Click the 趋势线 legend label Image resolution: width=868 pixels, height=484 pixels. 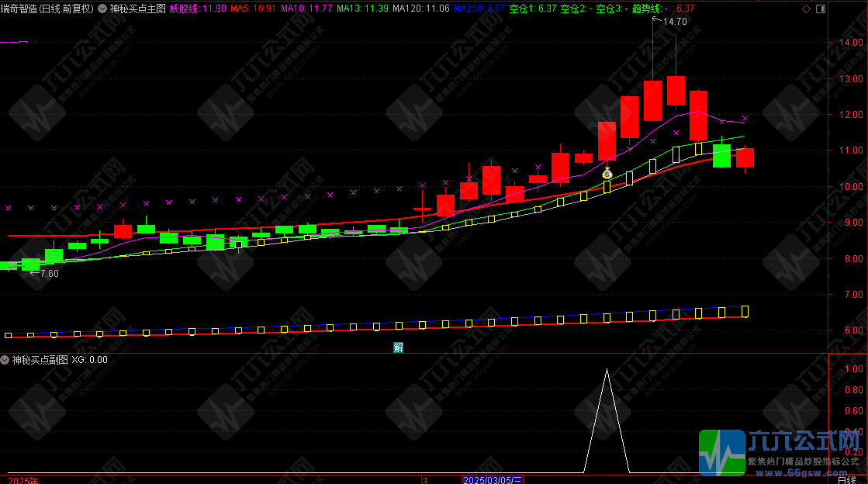647,9
